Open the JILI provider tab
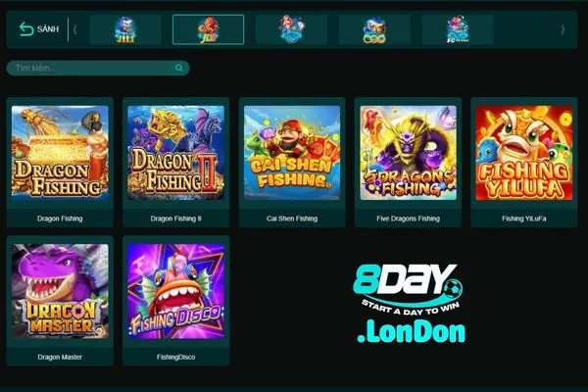This screenshot has width=588, height=392. [125, 29]
